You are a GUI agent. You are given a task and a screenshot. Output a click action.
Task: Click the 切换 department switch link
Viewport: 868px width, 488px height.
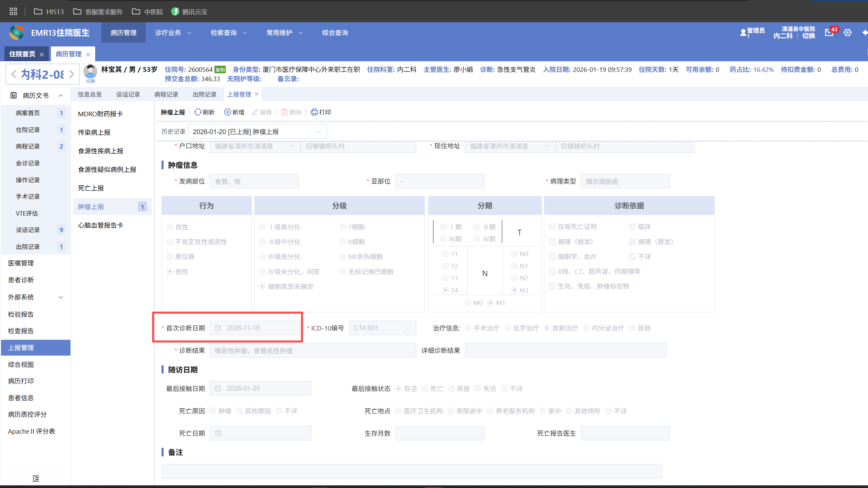coord(809,36)
